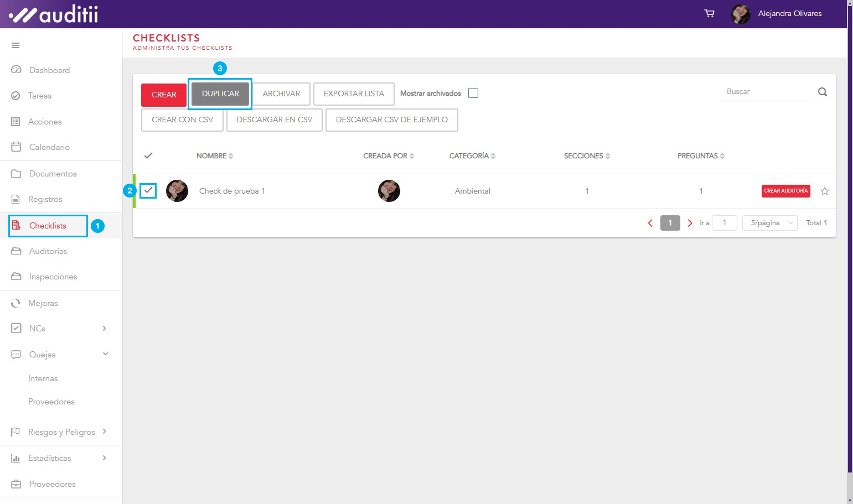Mark checklist as favorite with star
This screenshot has height=504, width=853.
point(825,191)
